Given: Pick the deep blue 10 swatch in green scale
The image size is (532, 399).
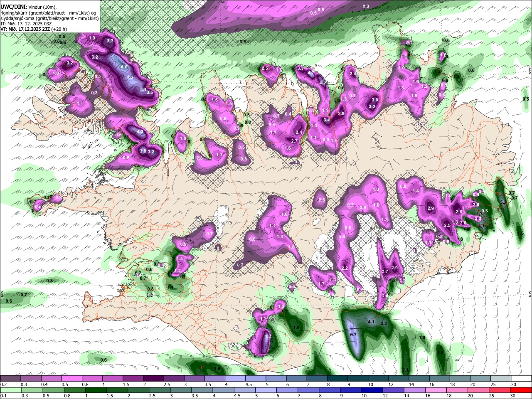Looking at the screenshot, I should (371, 390).
